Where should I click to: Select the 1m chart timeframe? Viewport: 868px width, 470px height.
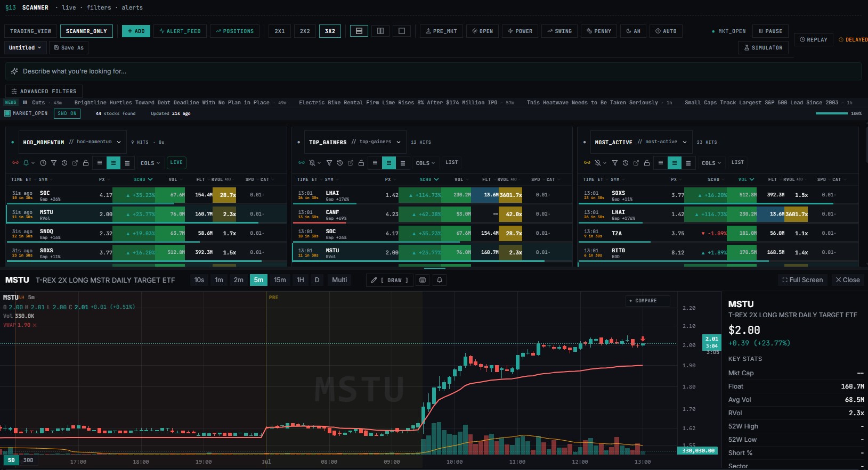219,280
